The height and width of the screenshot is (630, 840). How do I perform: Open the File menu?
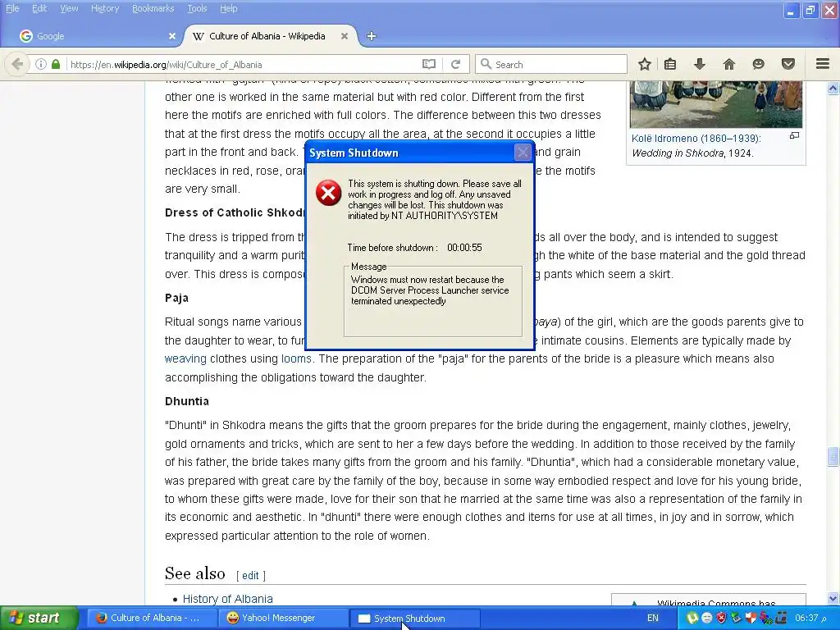pyautogui.click(x=12, y=8)
